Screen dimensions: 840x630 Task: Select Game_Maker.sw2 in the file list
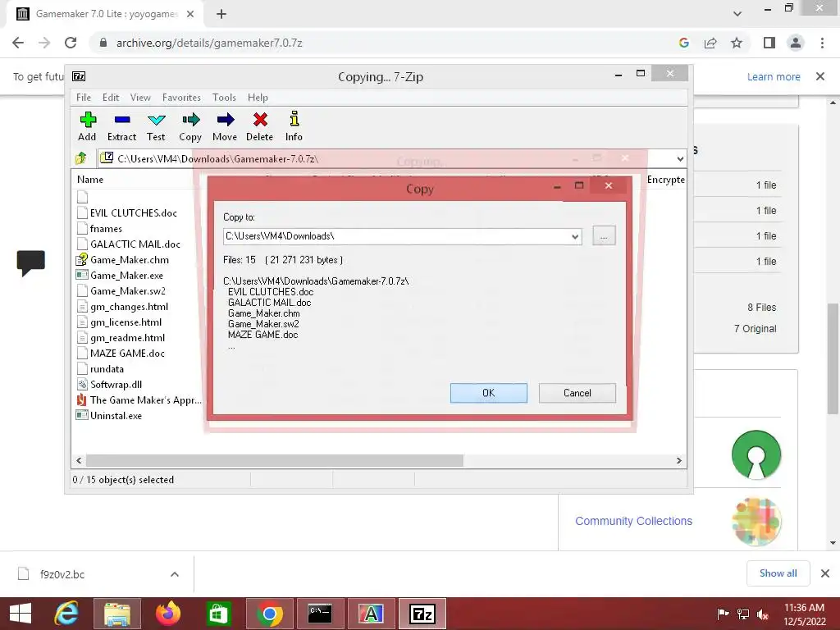click(121, 291)
